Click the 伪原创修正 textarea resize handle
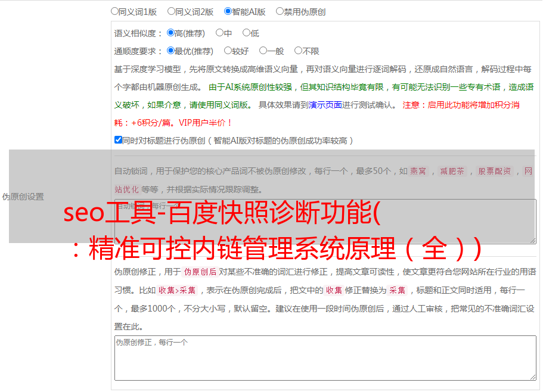543x392 pixels. [x=533, y=377]
